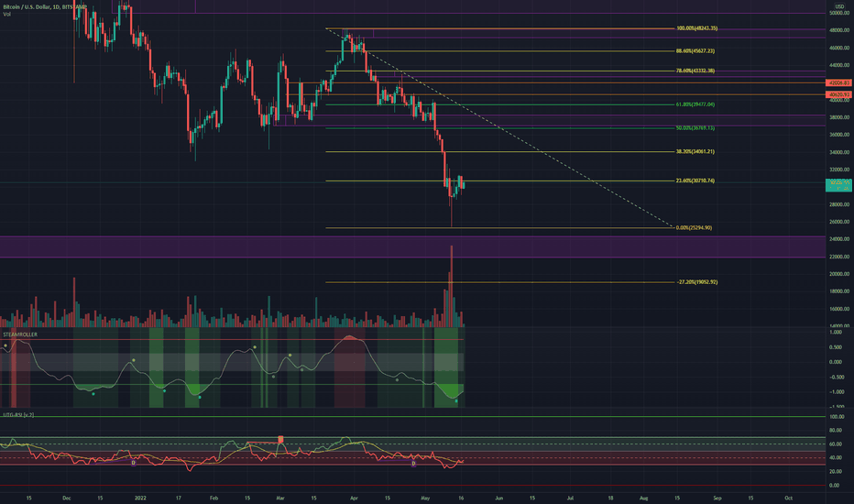Click the 32000.00 price axis label
This screenshot has width=854, height=504.
839,170
